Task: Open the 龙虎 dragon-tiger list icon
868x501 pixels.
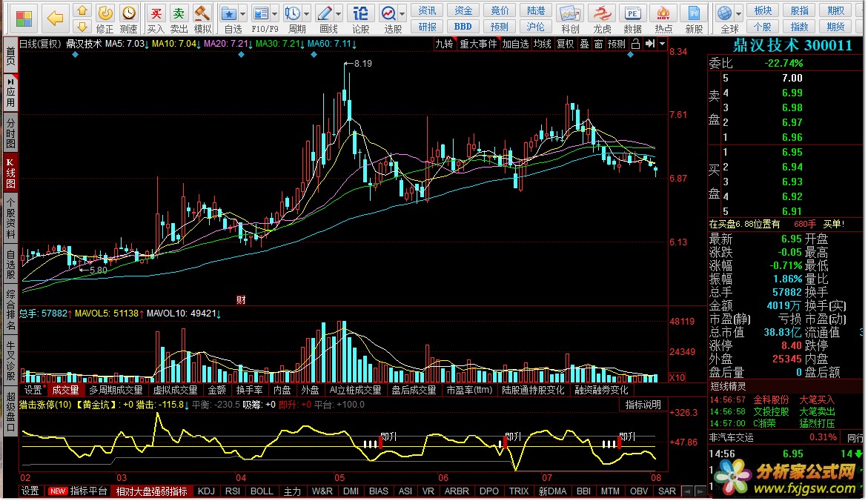Action: tap(602, 19)
